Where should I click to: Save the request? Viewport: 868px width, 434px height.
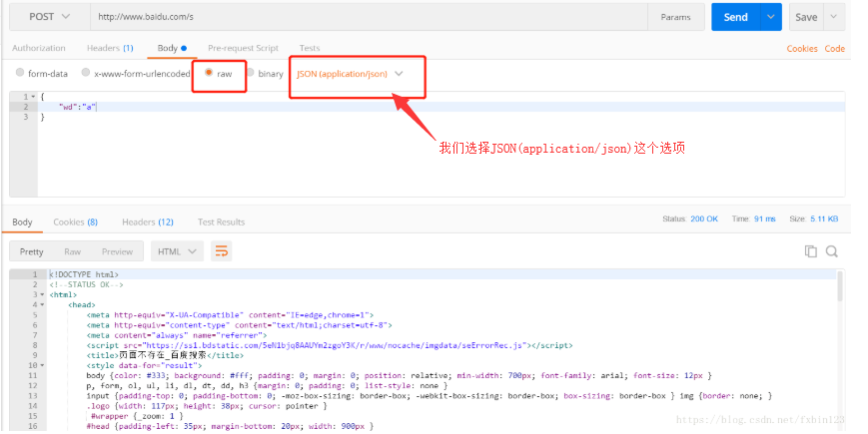pos(806,17)
